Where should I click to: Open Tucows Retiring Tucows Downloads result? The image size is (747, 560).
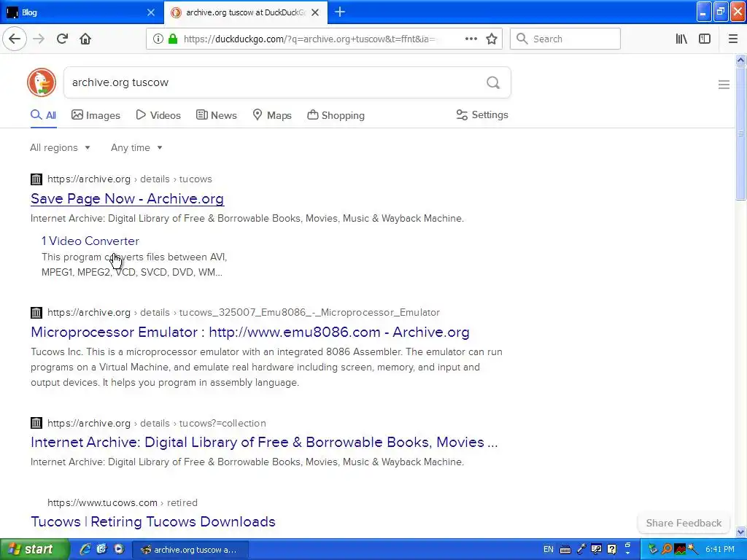[x=153, y=521]
